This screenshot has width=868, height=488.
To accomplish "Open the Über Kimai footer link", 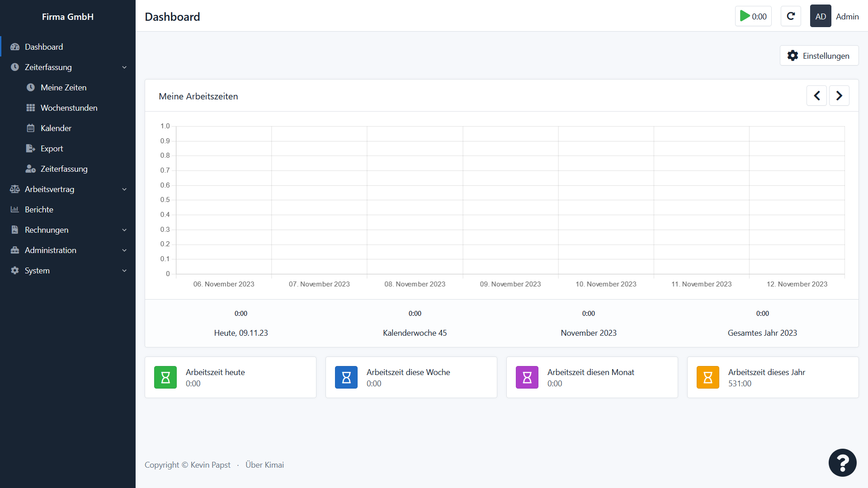I will 264,465.
